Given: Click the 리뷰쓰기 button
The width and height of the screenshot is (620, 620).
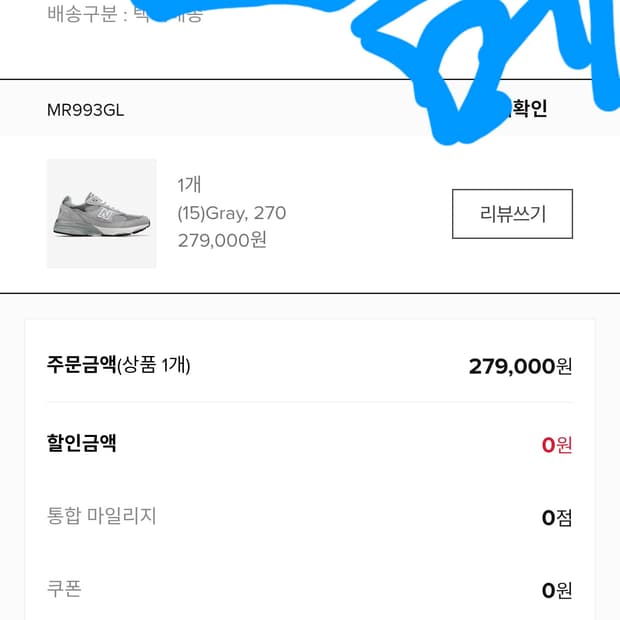Looking at the screenshot, I should [512, 214].
